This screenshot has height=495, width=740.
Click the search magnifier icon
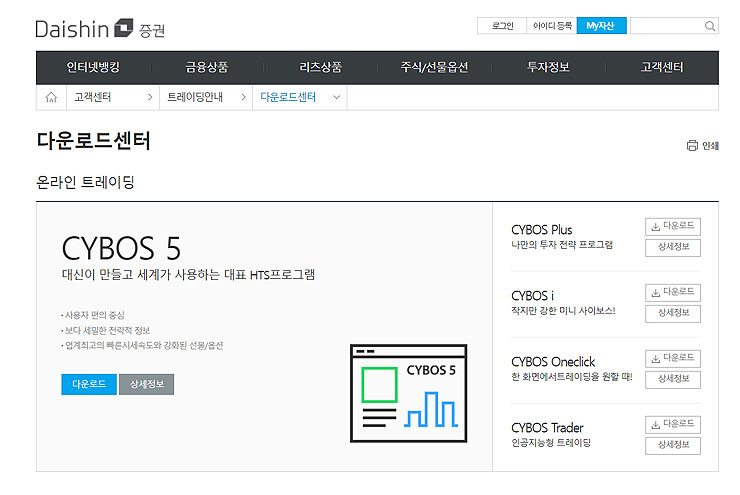709,26
